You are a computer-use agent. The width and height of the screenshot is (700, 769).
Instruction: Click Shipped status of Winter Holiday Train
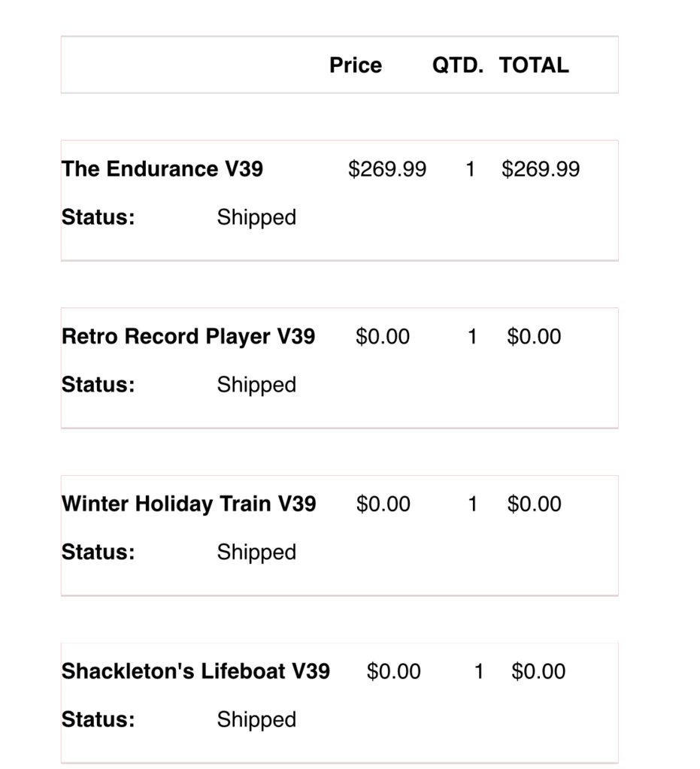(x=256, y=553)
